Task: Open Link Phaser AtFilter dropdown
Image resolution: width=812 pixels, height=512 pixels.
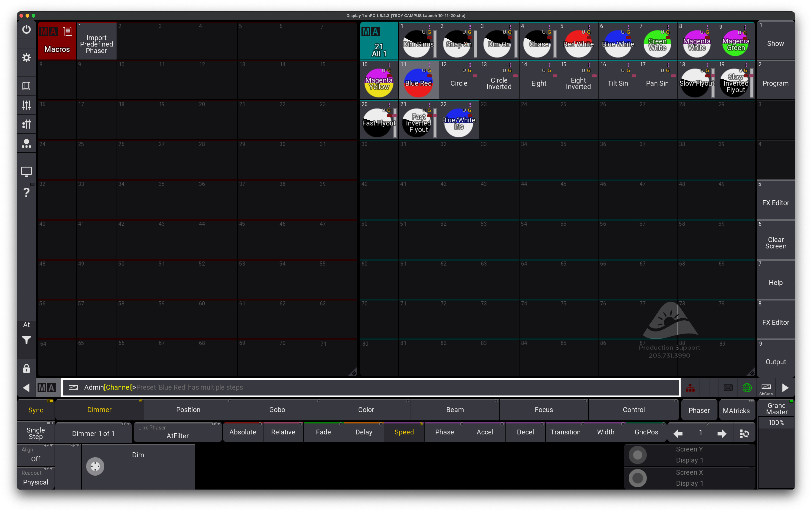Action: coord(178,432)
